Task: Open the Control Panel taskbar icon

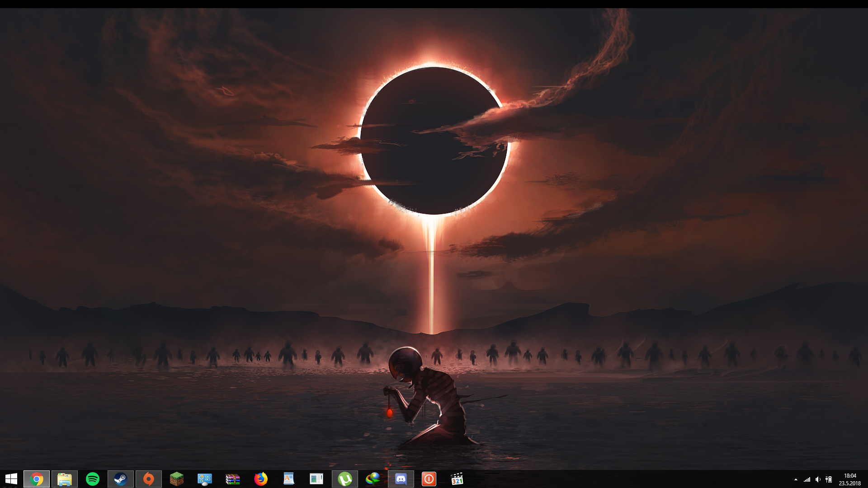Action: tap(205, 479)
